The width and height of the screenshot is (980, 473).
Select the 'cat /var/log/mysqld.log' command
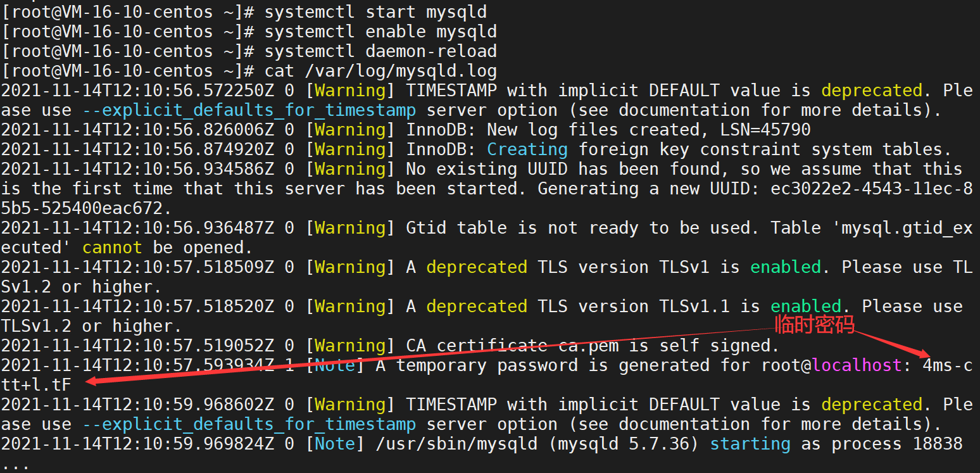coord(380,70)
